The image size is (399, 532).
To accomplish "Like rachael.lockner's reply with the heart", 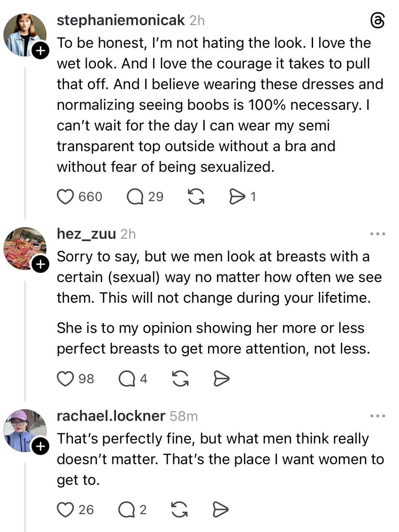I will coord(65,510).
